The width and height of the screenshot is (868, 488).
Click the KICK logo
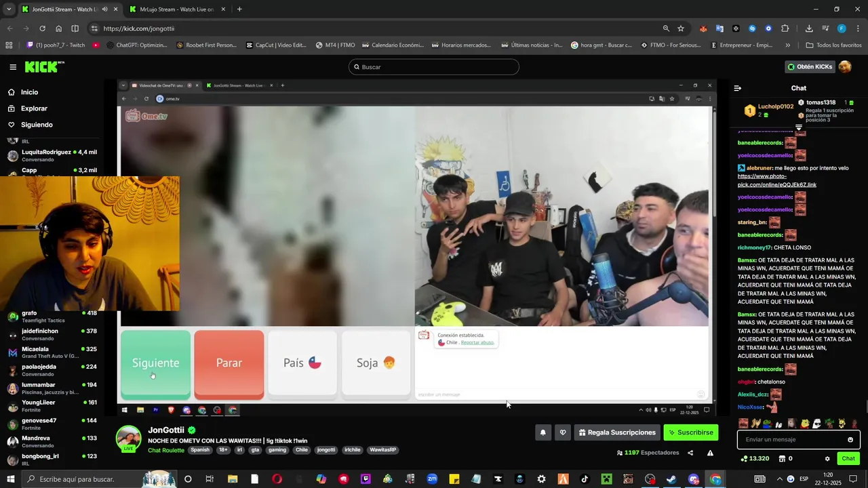[45, 67]
